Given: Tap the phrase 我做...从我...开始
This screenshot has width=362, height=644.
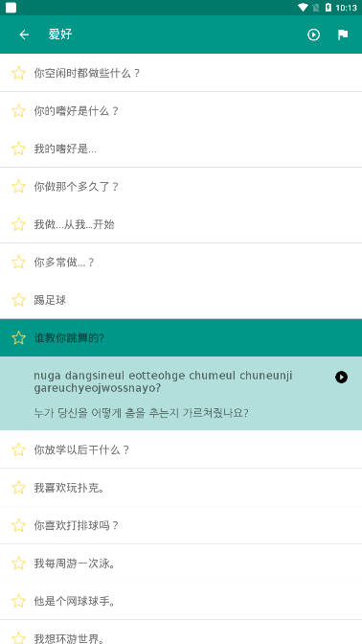Looking at the screenshot, I should pos(181,224).
